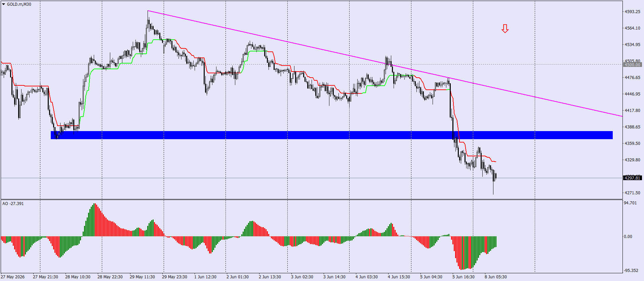Click the 3 Jun 14:30 time label
Viewport: 644px width, 281px height.
pos(334,277)
